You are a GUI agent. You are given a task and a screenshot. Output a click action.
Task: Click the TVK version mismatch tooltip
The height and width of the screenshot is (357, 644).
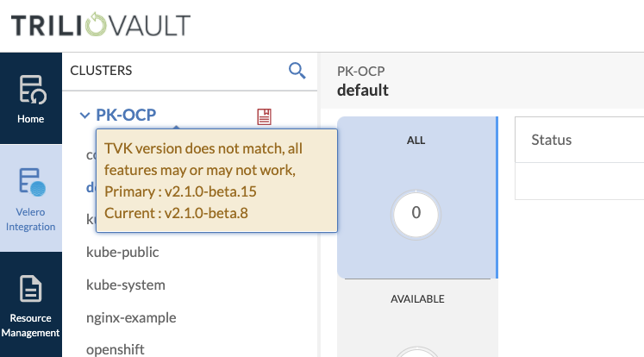click(x=216, y=180)
